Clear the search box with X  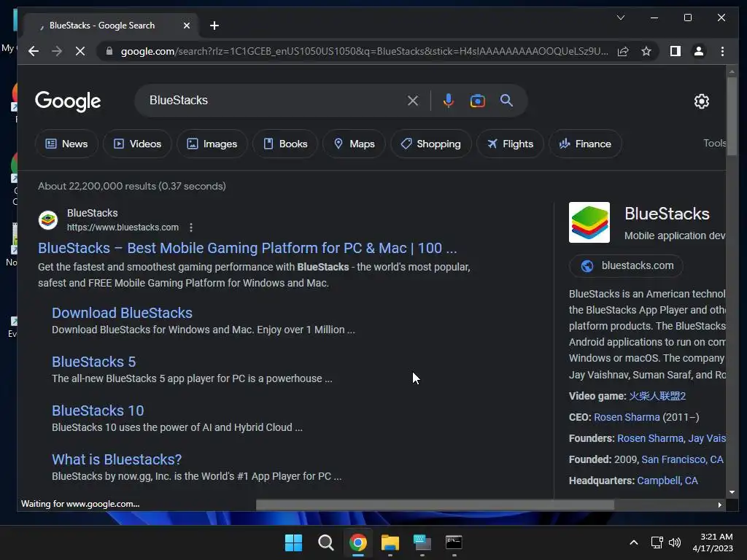click(x=413, y=101)
